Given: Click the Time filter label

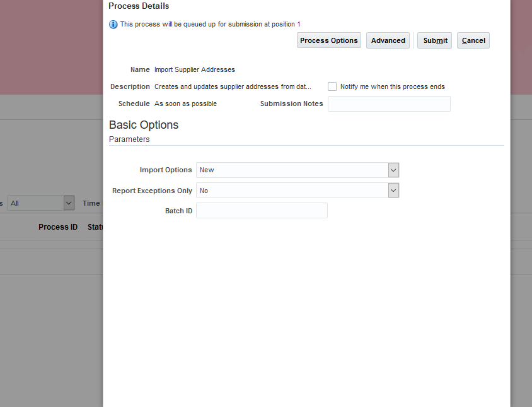Looking at the screenshot, I should (x=91, y=203).
